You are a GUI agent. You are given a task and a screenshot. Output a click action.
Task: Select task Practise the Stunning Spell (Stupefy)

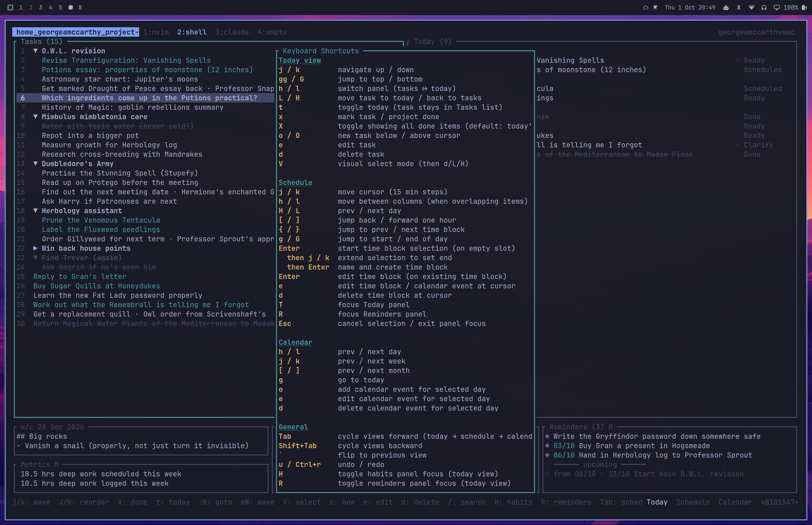(120, 173)
